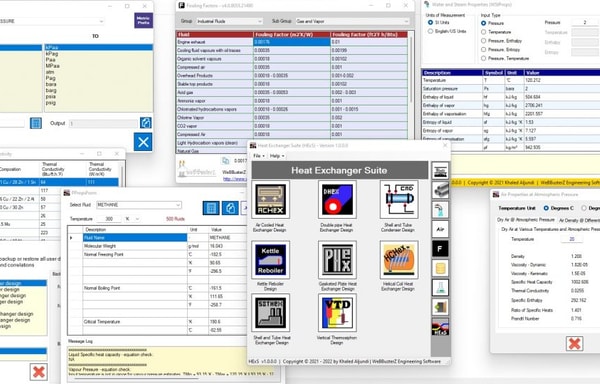600x384 pixels.
Task: Open Helical Coil Heat Exchanger (HCHex) icon
Action: [399, 260]
